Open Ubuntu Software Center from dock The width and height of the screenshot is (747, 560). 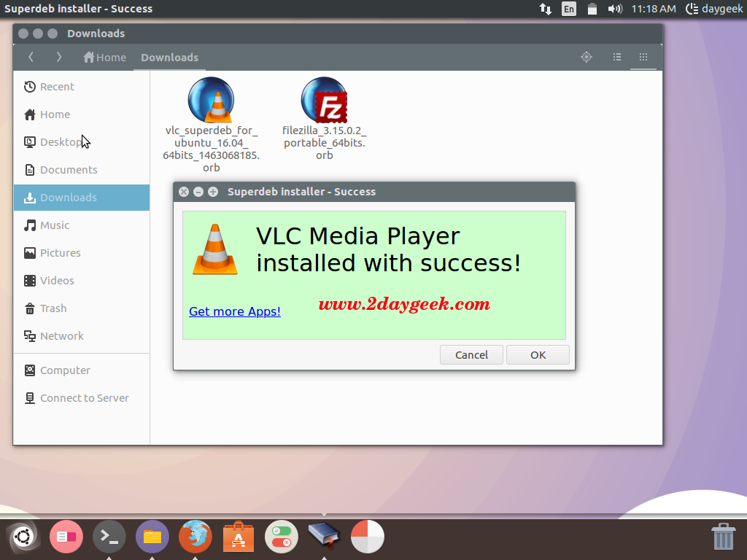(239, 537)
